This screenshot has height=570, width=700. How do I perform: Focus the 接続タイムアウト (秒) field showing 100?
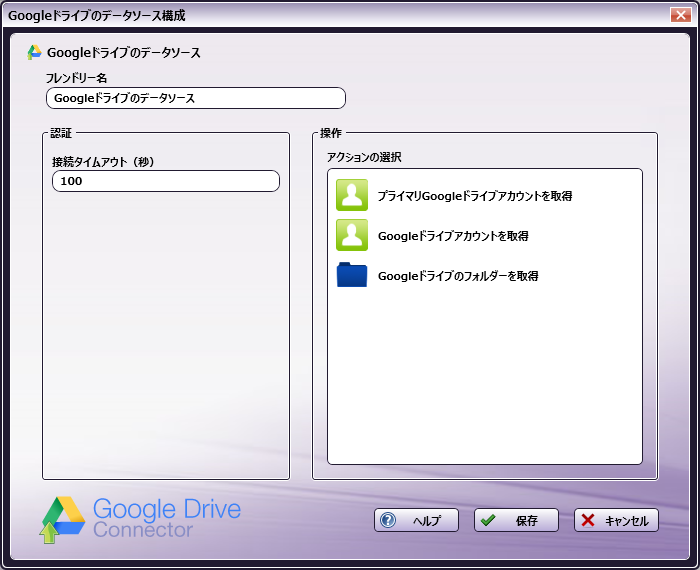166,181
